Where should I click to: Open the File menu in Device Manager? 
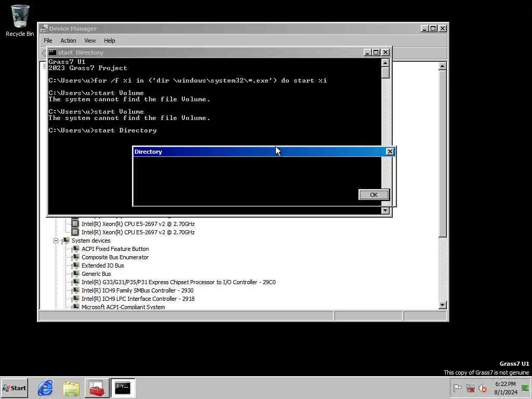click(48, 41)
